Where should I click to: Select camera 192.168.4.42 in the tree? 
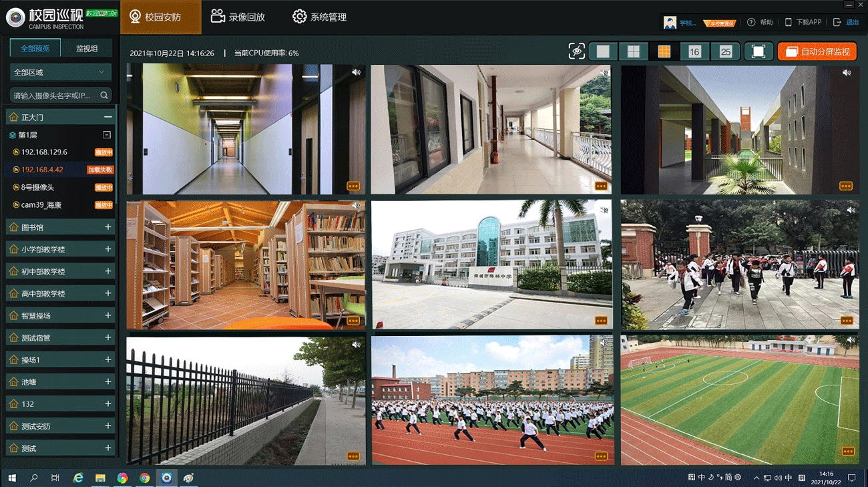(42, 170)
